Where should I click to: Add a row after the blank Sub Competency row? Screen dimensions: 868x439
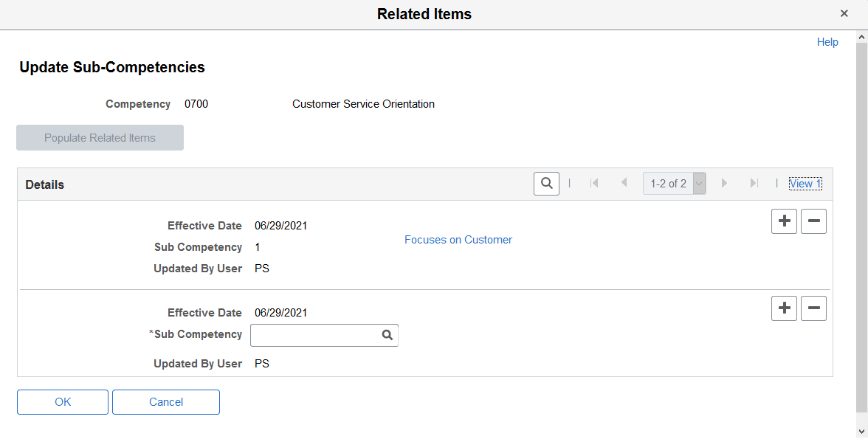click(784, 308)
